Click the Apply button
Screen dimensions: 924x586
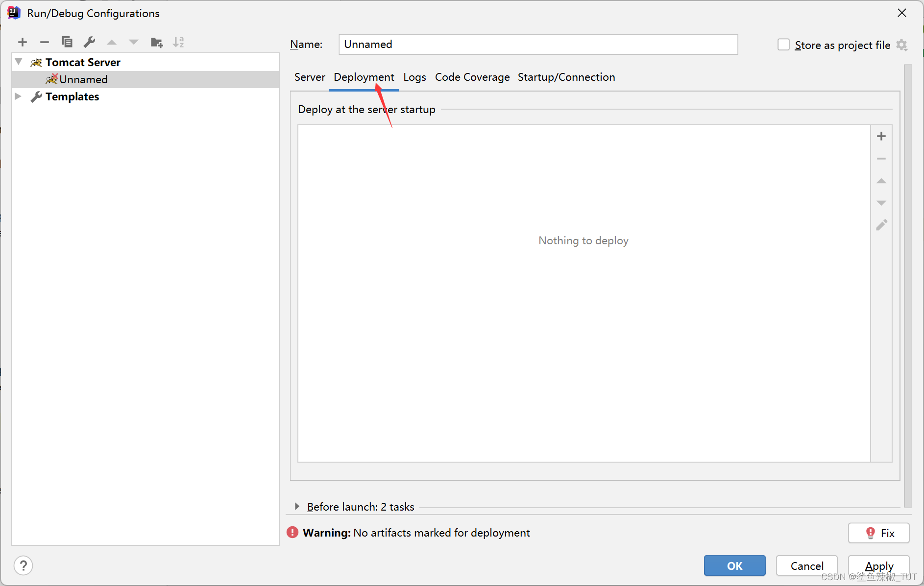tap(879, 565)
